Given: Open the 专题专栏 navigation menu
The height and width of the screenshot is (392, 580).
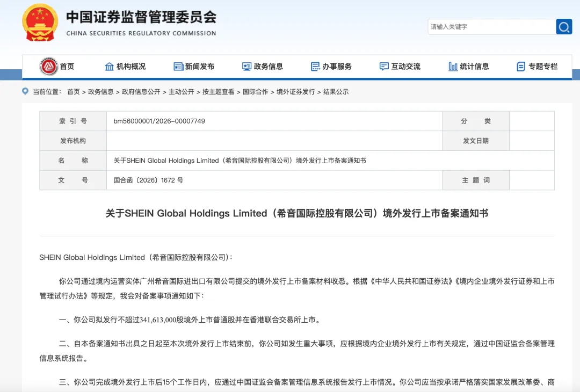Looking at the screenshot, I should [543, 67].
